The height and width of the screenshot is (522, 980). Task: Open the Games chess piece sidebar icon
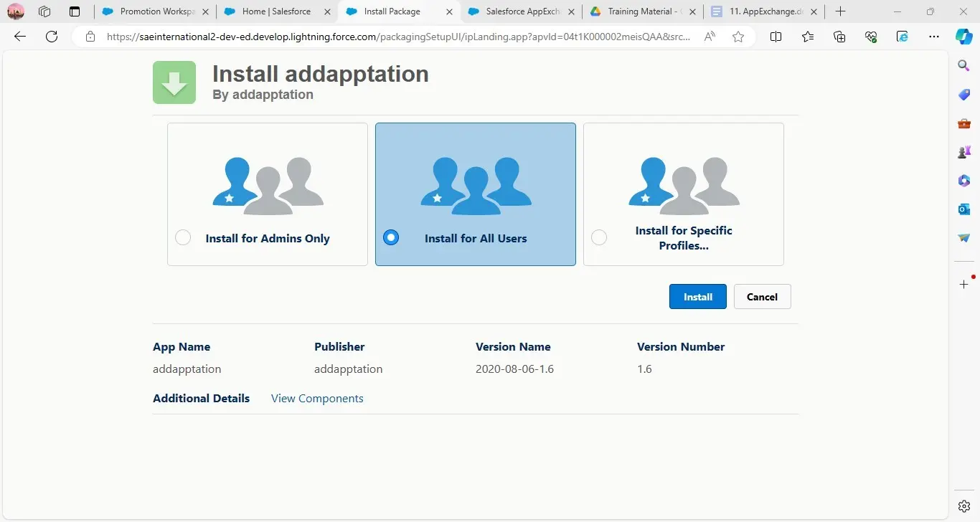point(964,152)
